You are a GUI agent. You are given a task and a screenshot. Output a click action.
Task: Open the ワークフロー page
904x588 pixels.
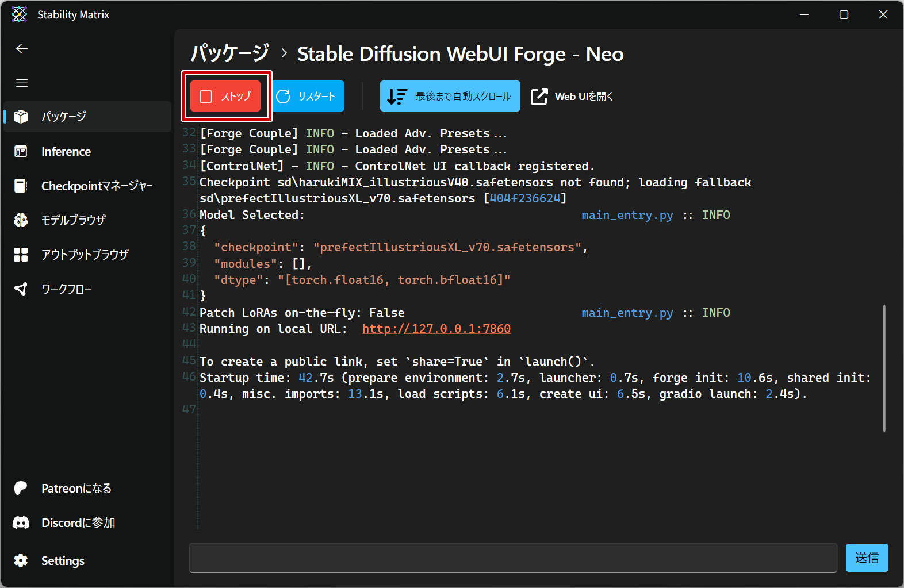pyautogui.click(x=66, y=289)
